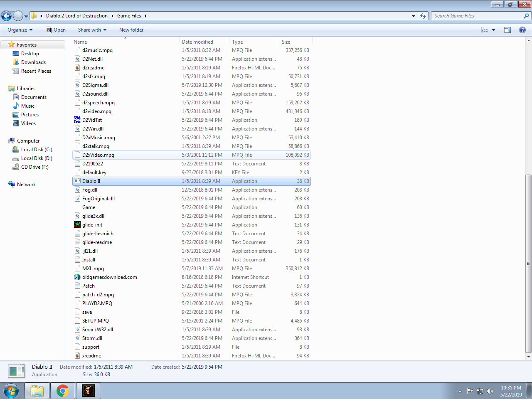Open the Videos library
The width and height of the screenshot is (532, 399).
[x=28, y=123]
